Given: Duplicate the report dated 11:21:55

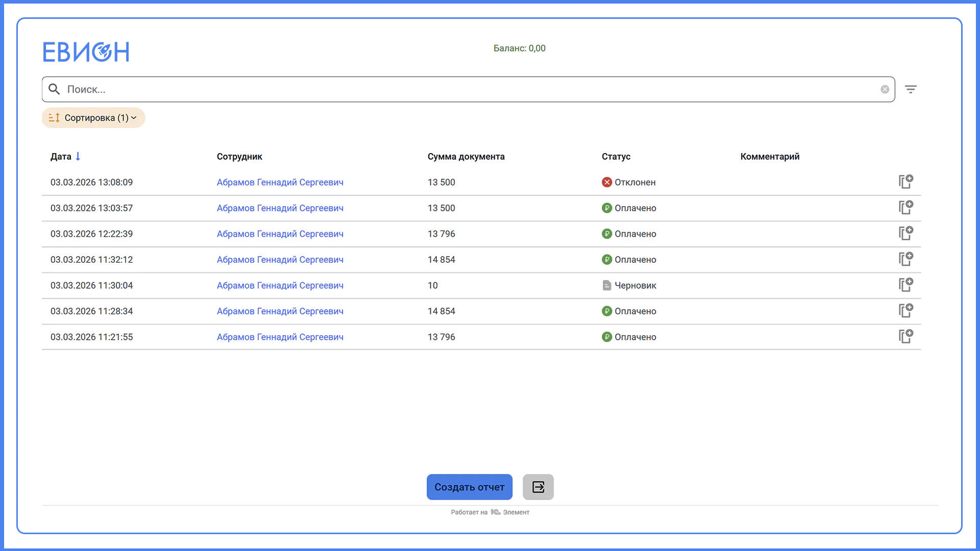Looking at the screenshot, I should click(906, 336).
